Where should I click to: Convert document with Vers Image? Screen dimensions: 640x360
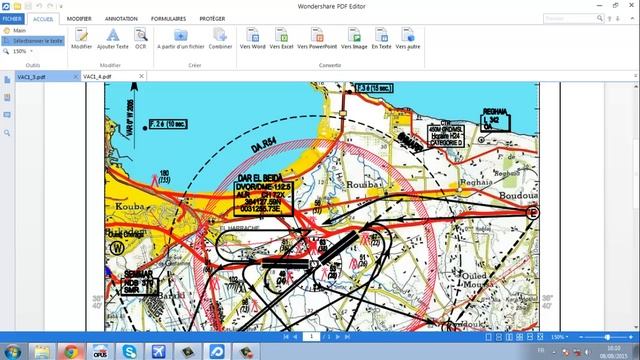pos(354,39)
